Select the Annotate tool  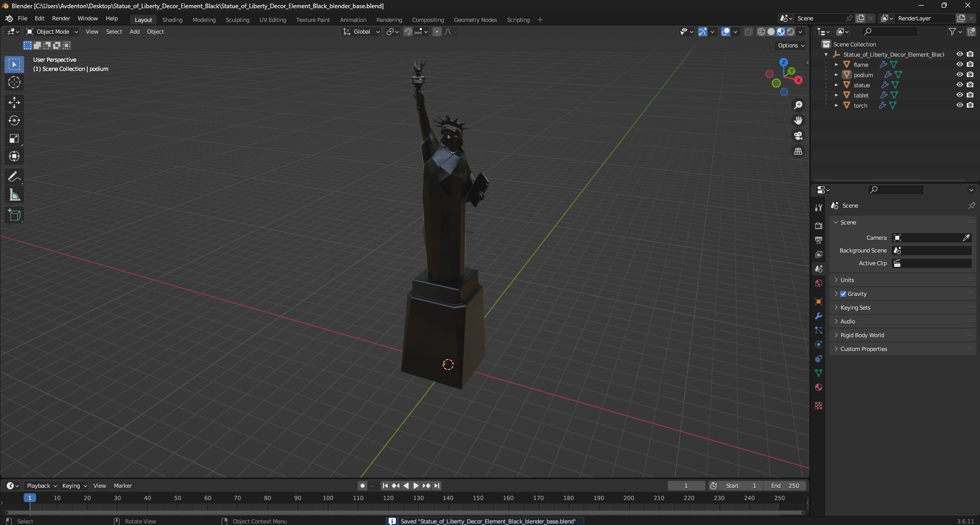14,177
